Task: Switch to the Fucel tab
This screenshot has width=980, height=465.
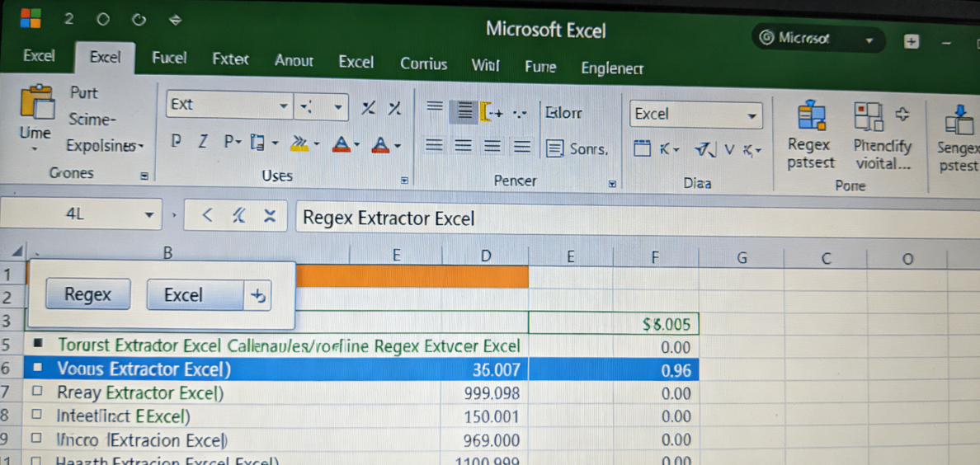Action: point(169,58)
